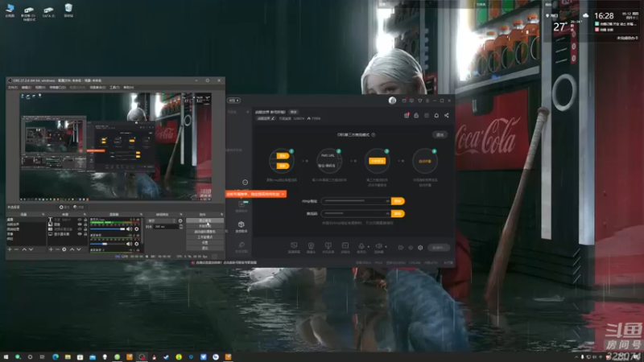Select the first scene in OBS scenes list

[27, 220]
